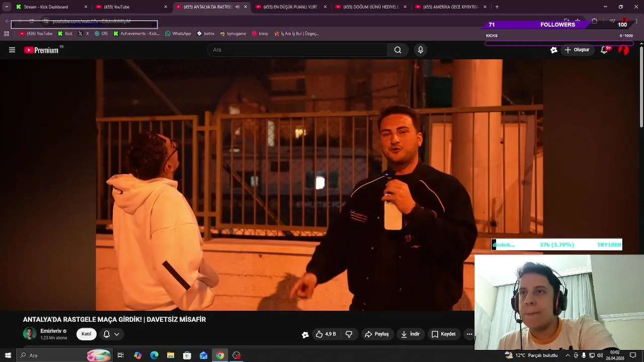Open the account avatar menu
Screen dimensions: 644x362
pyautogui.click(x=623, y=50)
